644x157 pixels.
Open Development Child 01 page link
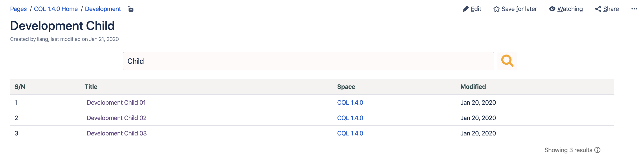(x=116, y=103)
